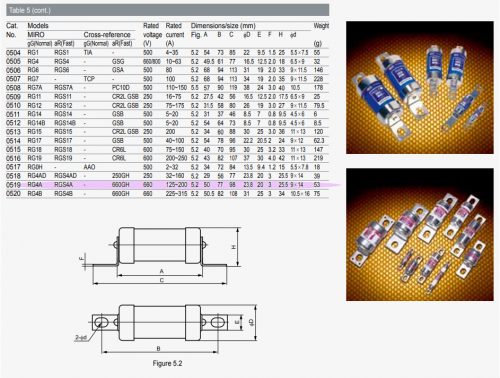Select row 0504 RG1 in table

[167, 53]
